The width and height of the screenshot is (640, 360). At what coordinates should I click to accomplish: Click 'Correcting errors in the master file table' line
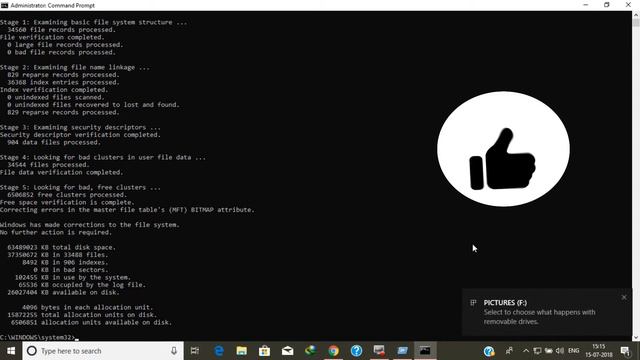point(127,210)
